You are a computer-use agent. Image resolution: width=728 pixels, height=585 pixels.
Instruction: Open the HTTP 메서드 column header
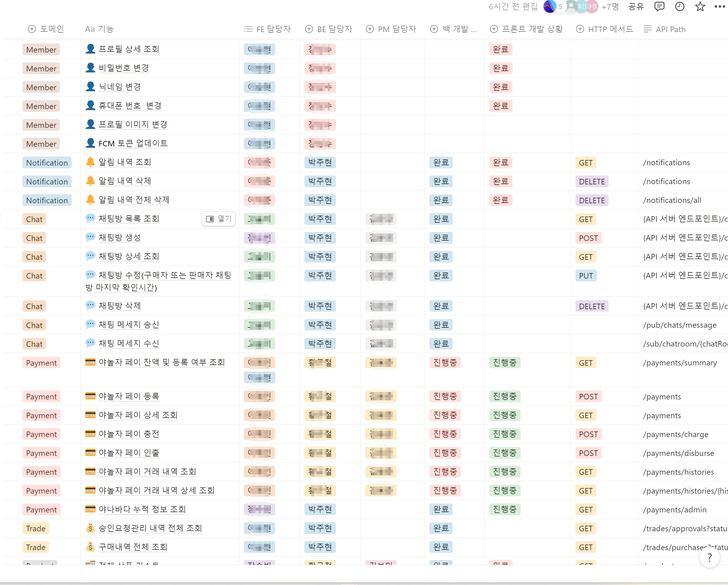[605, 29]
